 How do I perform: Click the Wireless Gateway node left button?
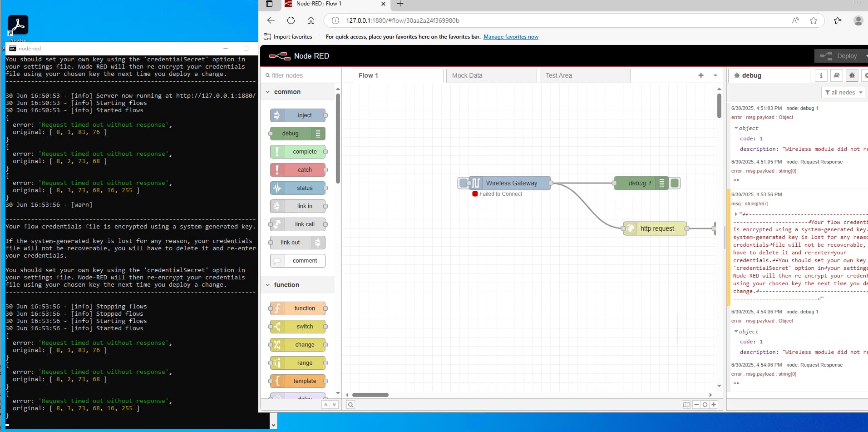tap(463, 183)
